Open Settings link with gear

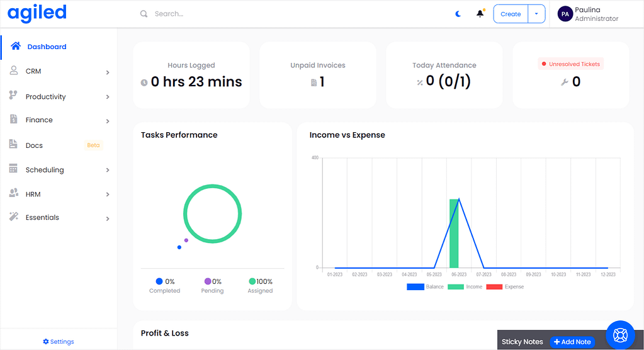[x=59, y=341]
